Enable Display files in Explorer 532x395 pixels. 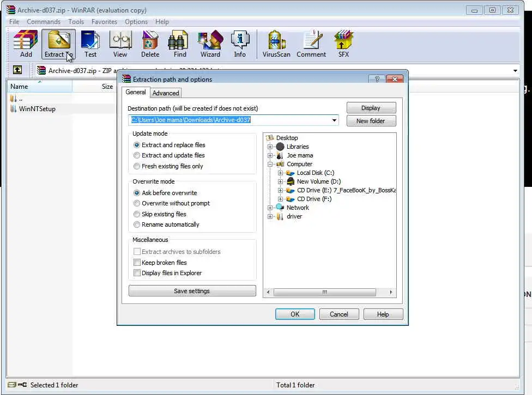coord(137,273)
